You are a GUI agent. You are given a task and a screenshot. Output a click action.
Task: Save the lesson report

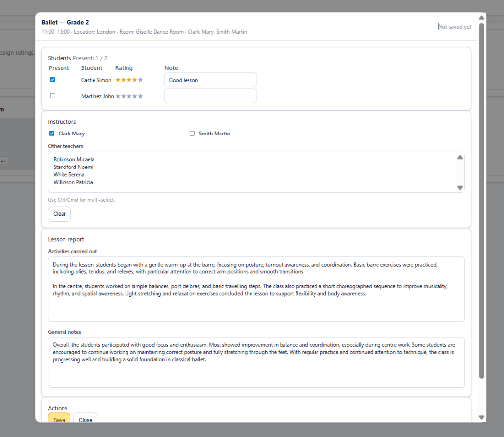coord(59,419)
